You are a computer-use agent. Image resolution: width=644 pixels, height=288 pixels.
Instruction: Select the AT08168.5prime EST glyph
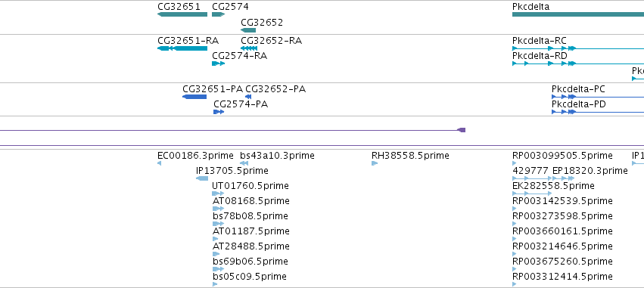coord(218,209)
